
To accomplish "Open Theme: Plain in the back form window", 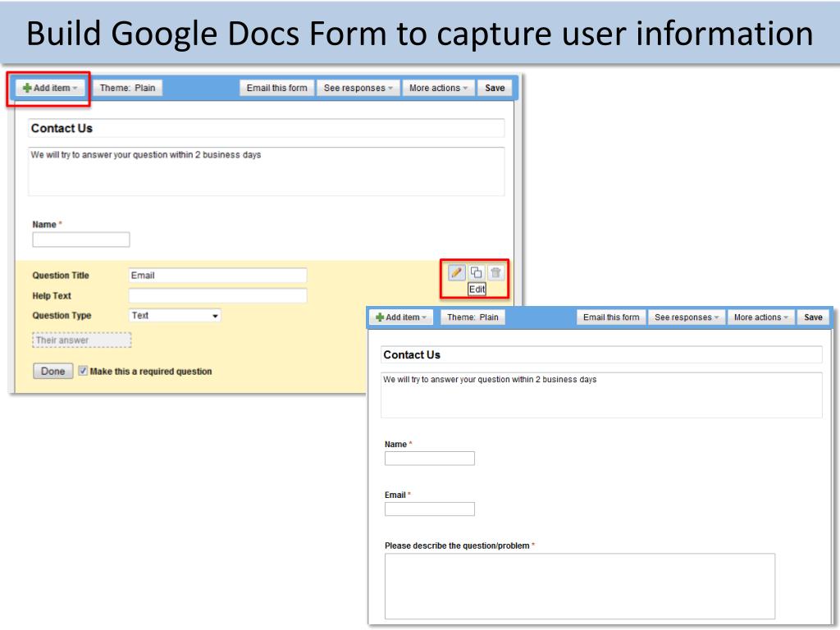I will coord(127,88).
